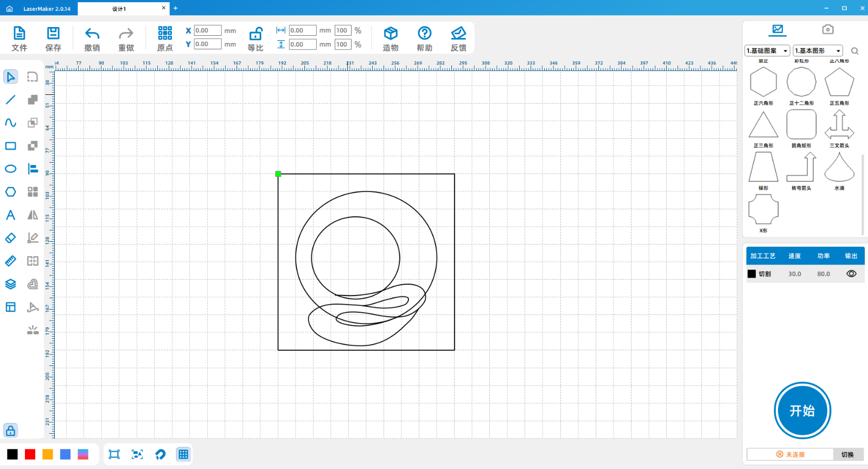Select the ellipse drawing tool
Screen dimensions: 868x469
pos(11,169)
